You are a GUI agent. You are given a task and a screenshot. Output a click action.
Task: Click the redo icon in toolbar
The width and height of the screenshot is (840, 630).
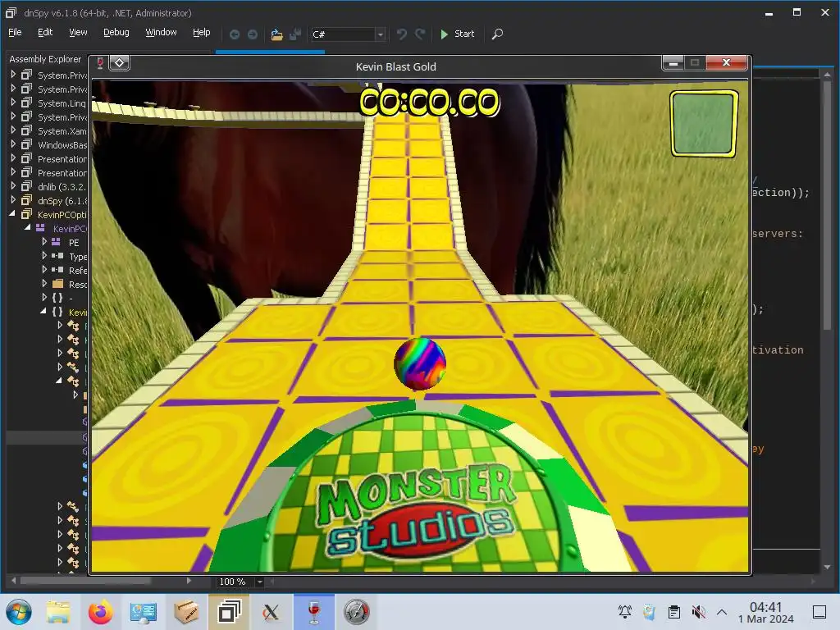421,34
